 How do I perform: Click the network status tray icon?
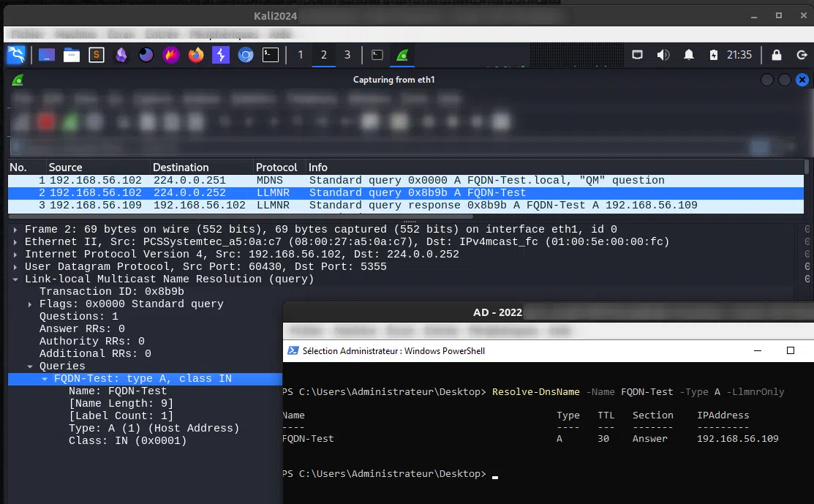638,55
